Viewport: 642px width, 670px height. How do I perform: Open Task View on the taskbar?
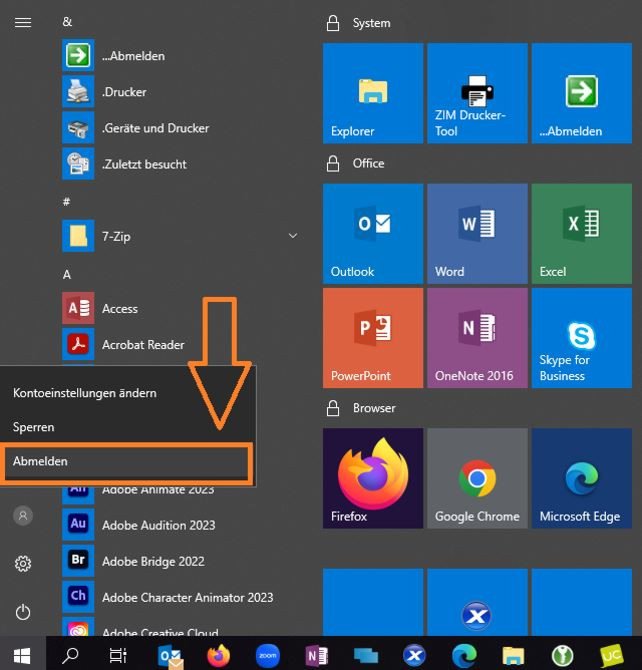(x=118, y=655)
